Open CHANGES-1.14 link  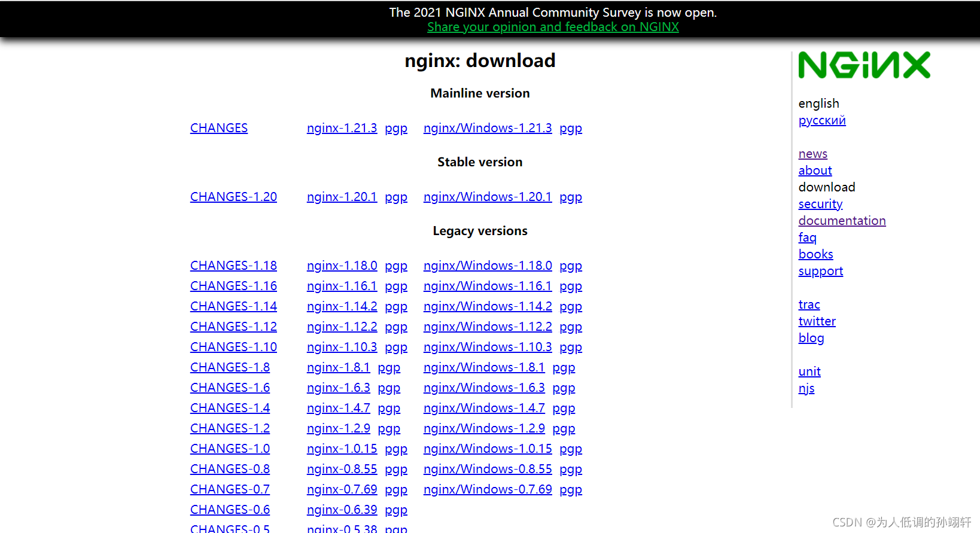point(233,306)
